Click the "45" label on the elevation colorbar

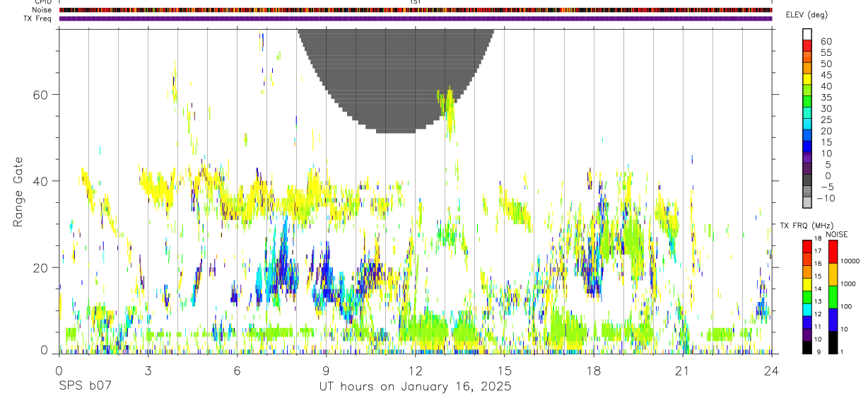(826, 75)
